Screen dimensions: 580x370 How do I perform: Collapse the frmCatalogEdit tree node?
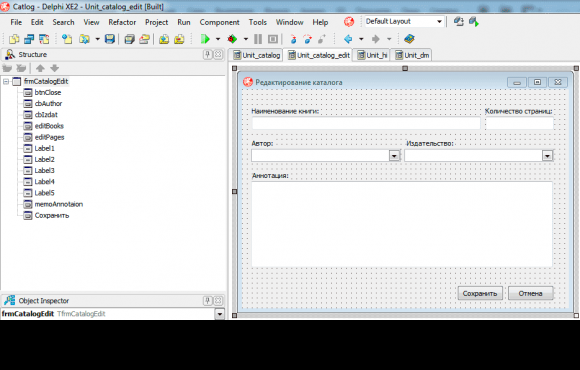tap(6, 81)
